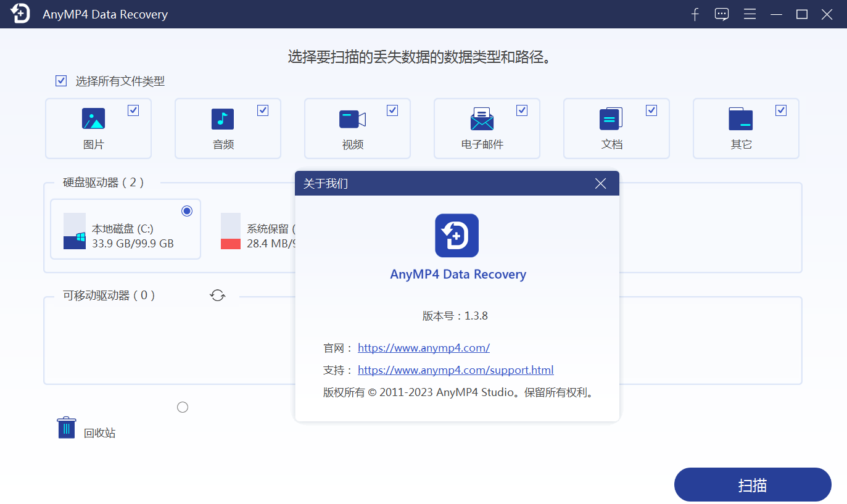Open the hamburger menu icon
Viewport: 847px width, 504px height.
(750, 14)
